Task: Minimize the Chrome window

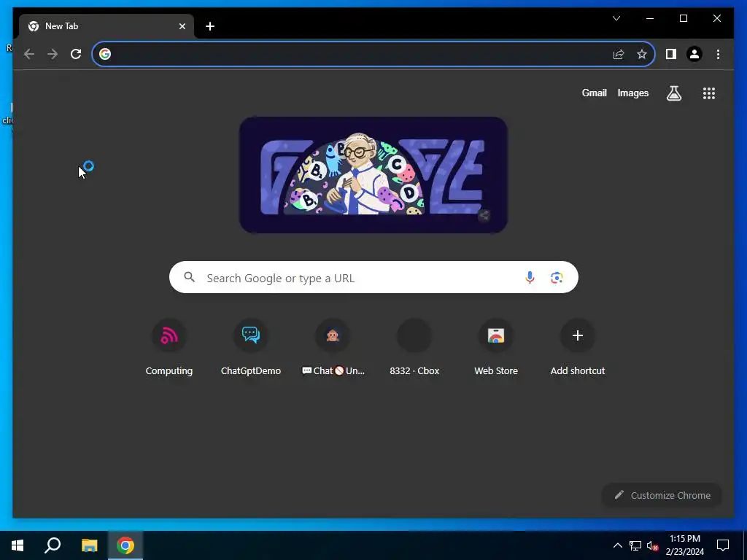Action: point(650,18)
